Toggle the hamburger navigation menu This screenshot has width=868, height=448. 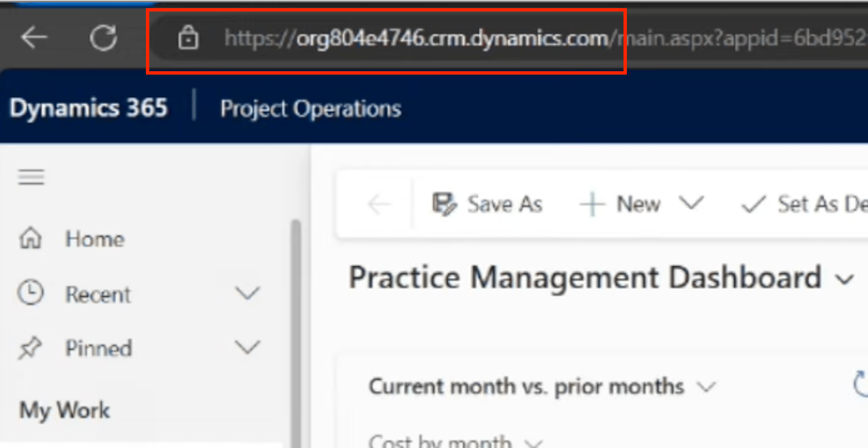(x=31, y=177)
